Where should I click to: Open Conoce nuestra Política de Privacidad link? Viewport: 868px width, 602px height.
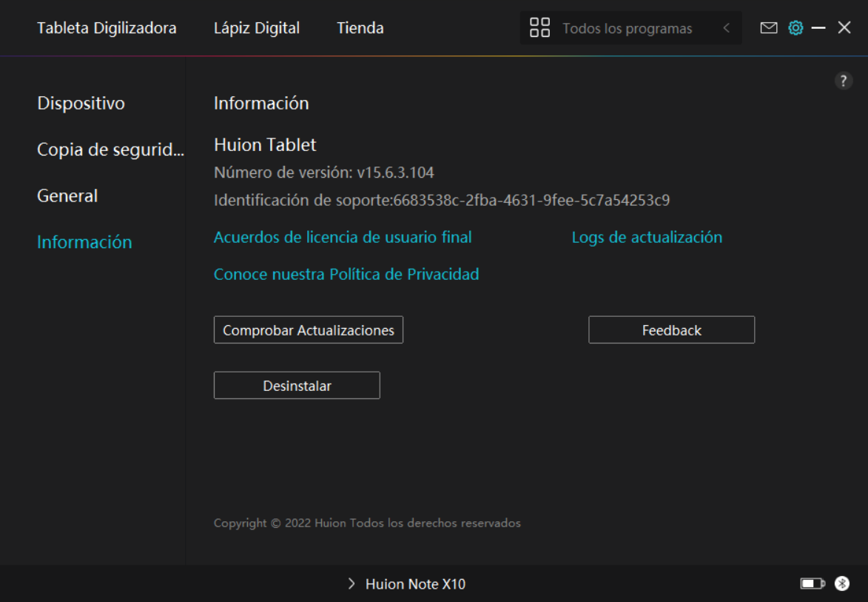(x=346, y=274)
